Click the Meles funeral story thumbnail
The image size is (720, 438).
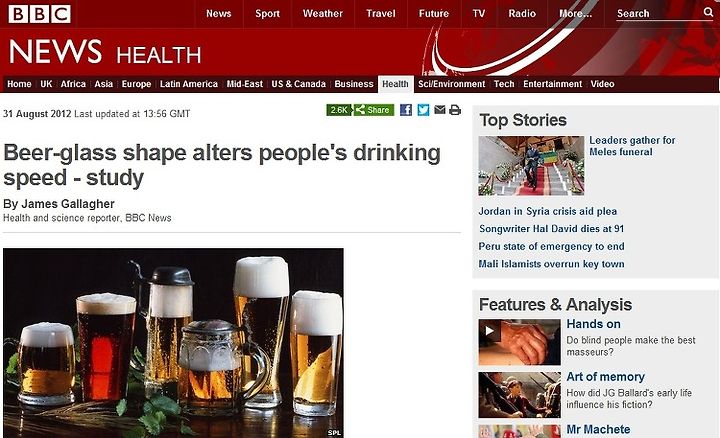click(531, 165)
